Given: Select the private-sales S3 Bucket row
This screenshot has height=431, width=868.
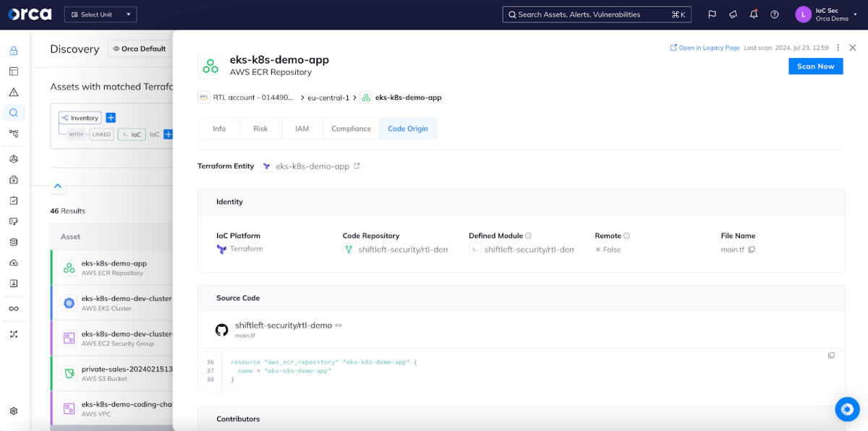Looking at the screenshot, I should [x=112, y=373].
